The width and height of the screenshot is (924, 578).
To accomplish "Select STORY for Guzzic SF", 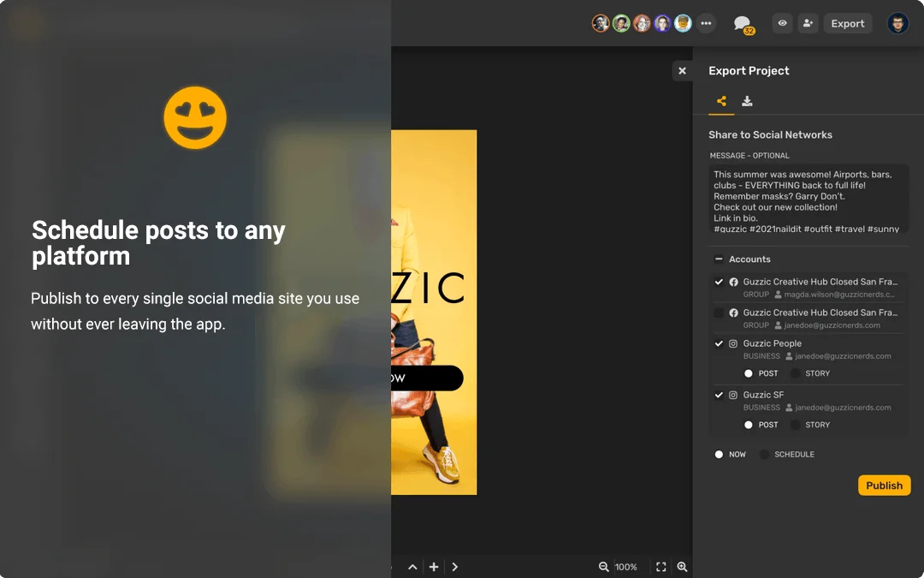I will 796,424.
